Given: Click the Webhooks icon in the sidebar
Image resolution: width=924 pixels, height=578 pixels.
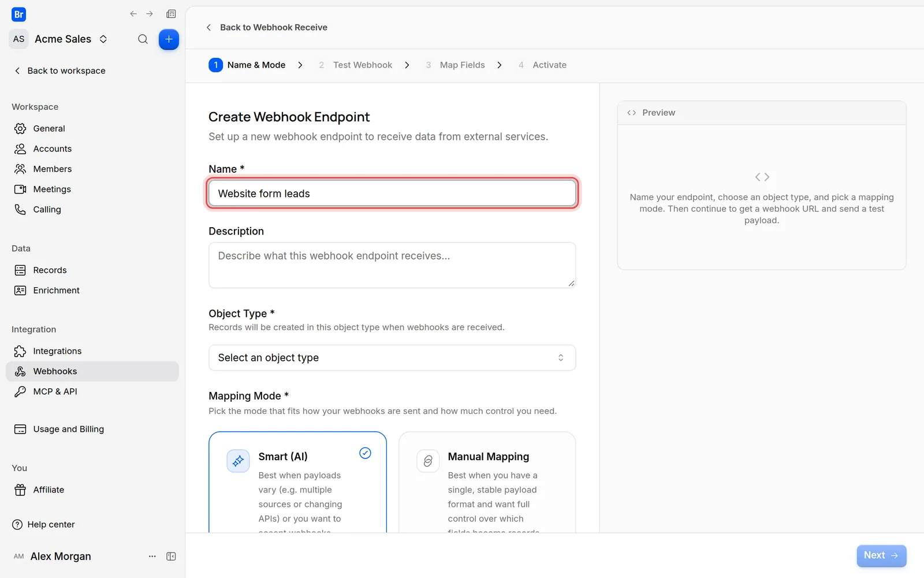Looking at the screenshot, I should tap(20, 371).
